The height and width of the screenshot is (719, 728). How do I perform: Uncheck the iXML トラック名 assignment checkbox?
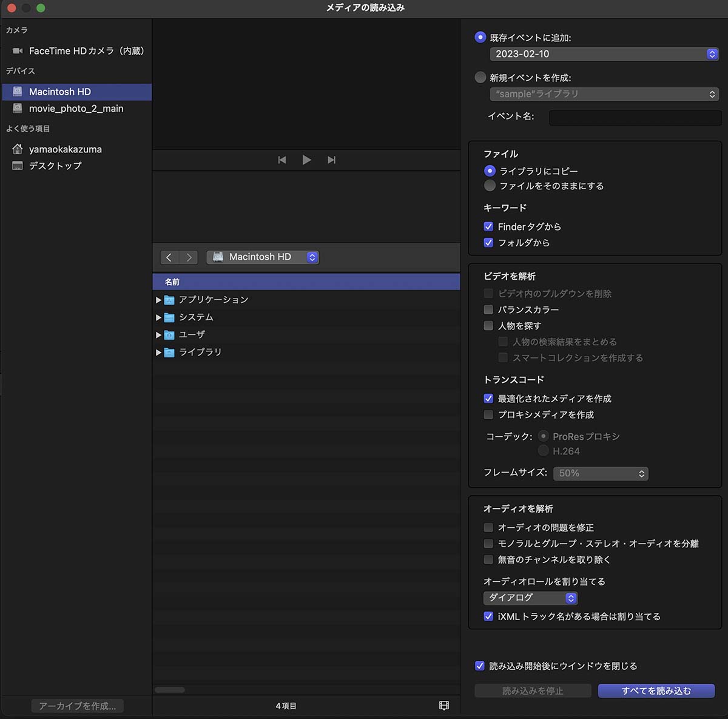point(488,616)
